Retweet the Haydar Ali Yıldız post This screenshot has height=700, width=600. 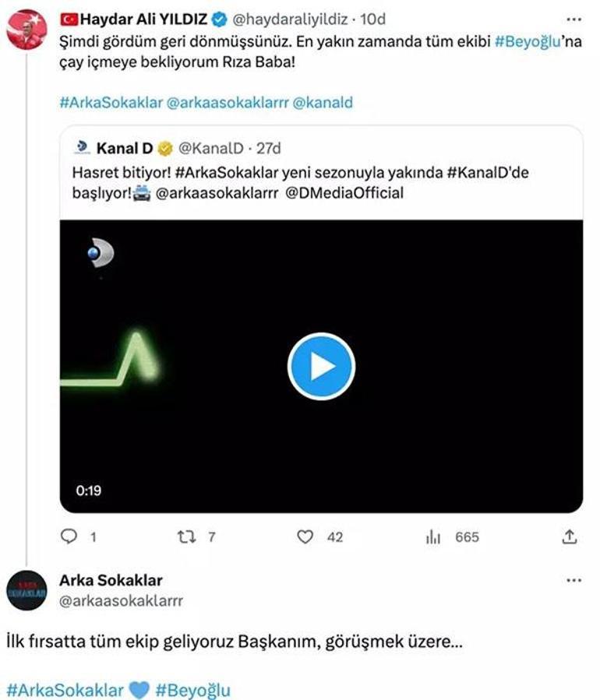click(187, 536)
